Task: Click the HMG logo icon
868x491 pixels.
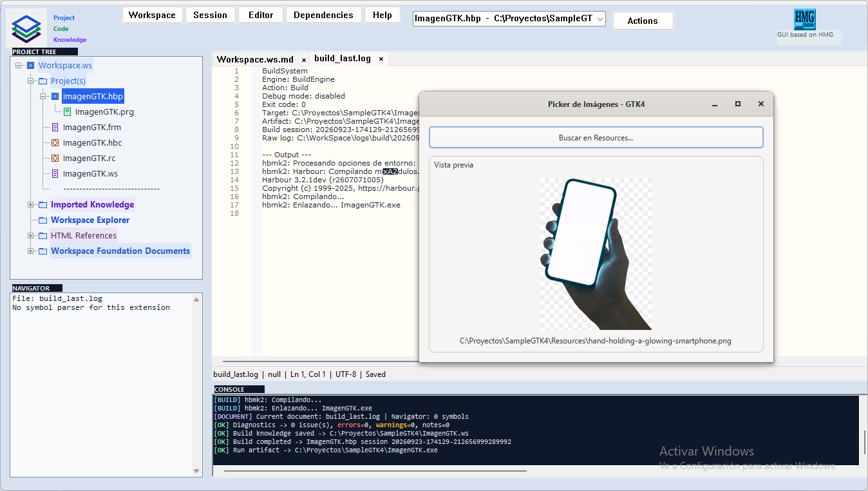Action: 804,19
